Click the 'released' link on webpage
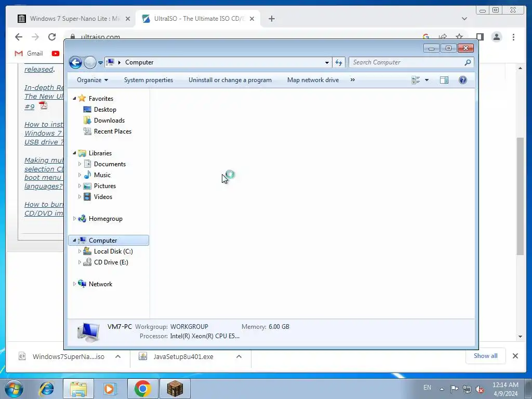532x399 pixels. point(38,69)
